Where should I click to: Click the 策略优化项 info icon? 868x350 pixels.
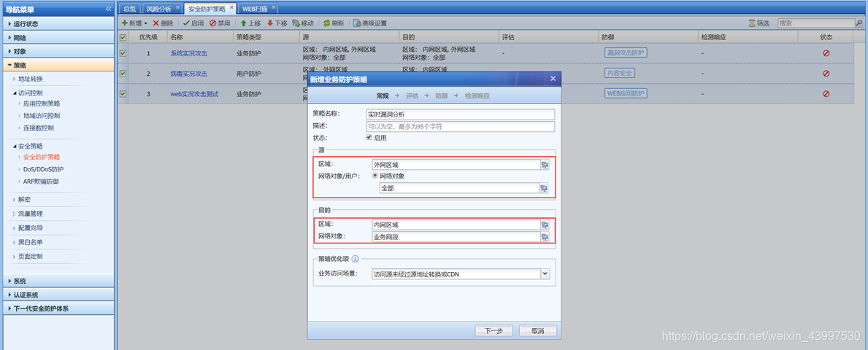tap(356, 258)
